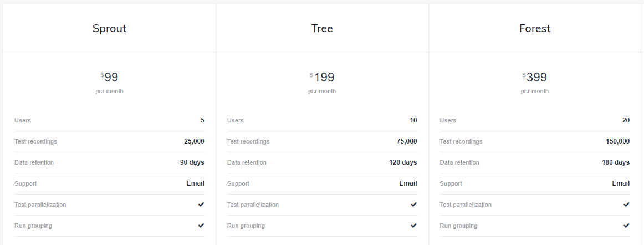Click Test recordings label in Sprout plan
The width and height of the screenshot is (644, 245).
(35, 141)
